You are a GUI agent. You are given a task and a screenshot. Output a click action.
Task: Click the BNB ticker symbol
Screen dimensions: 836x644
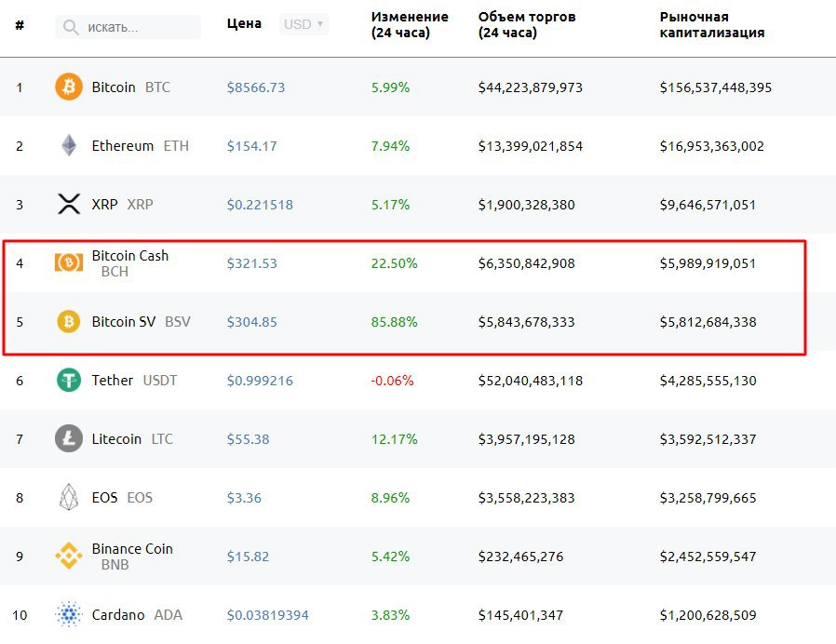(115, 565)
